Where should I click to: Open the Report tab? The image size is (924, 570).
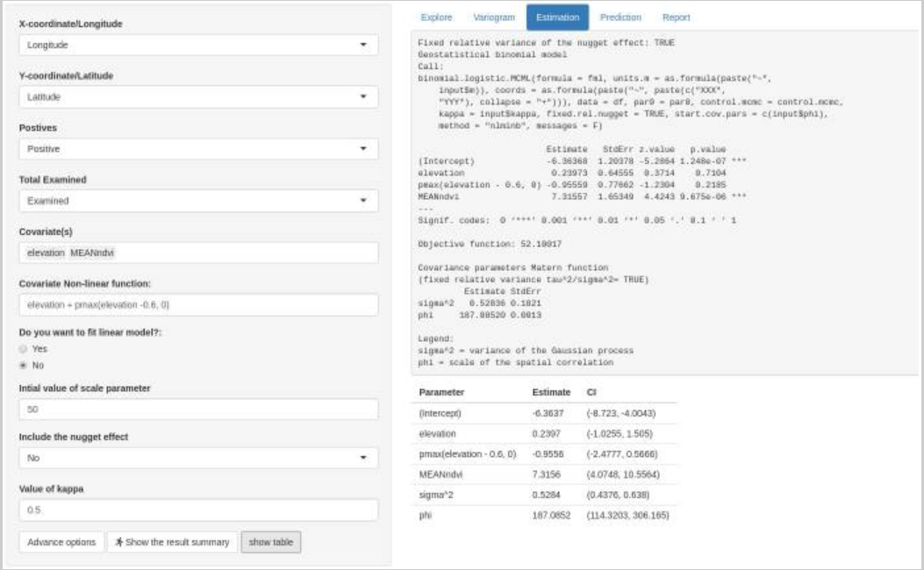tap(676, 18)
